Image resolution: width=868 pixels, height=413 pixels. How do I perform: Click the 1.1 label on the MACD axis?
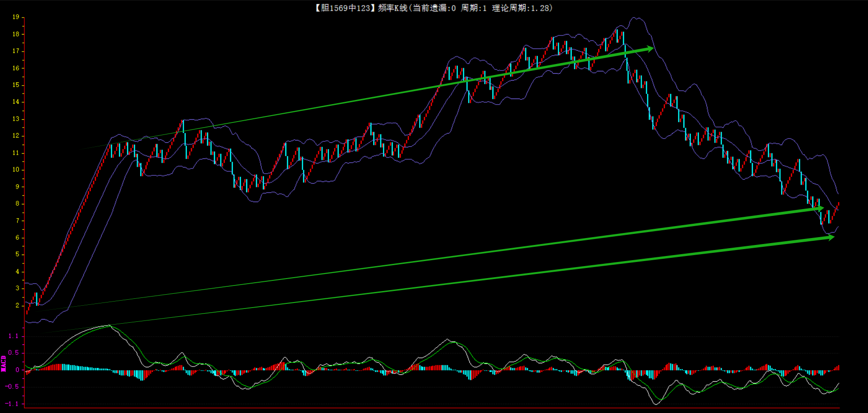tap(14, 336)
